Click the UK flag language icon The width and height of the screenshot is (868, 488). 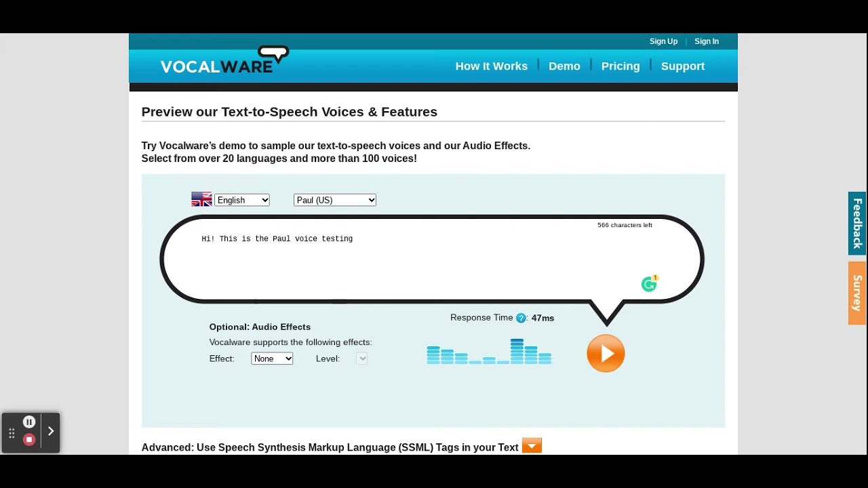coord(201,199)
